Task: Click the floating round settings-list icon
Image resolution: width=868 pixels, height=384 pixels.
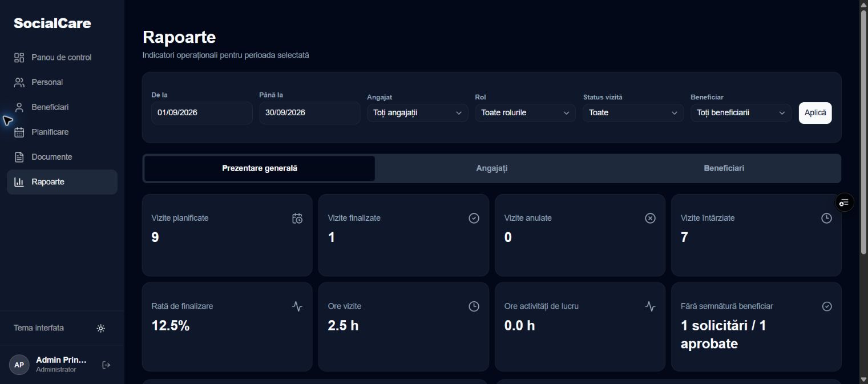Action: [x=845, y=203]
